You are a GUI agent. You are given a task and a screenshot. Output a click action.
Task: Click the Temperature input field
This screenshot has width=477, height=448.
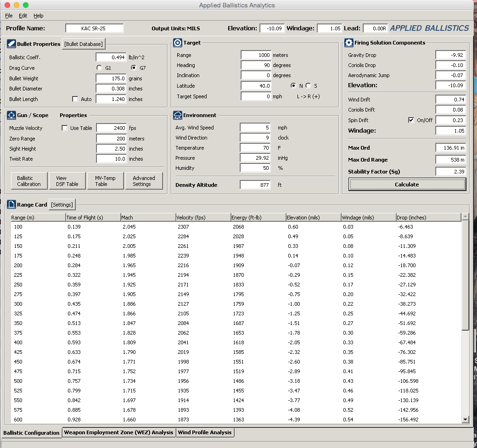coord(255,147)
